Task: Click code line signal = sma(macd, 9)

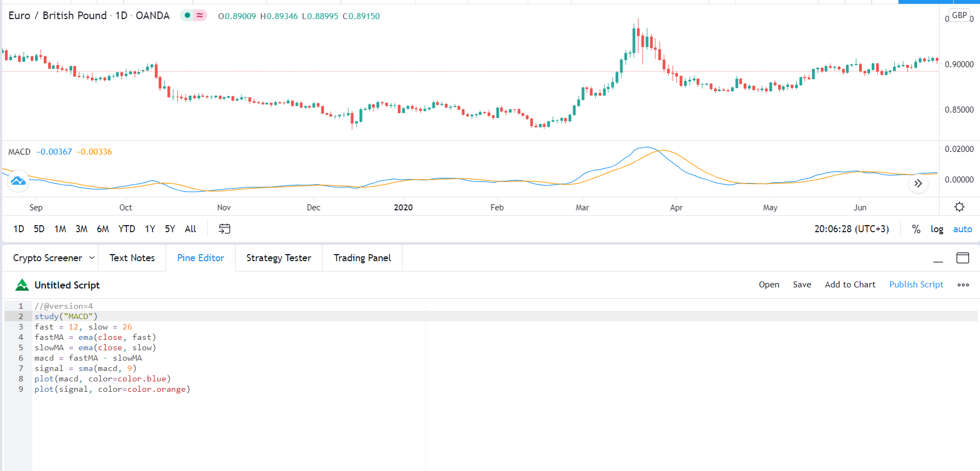Action: coord(85,368)
